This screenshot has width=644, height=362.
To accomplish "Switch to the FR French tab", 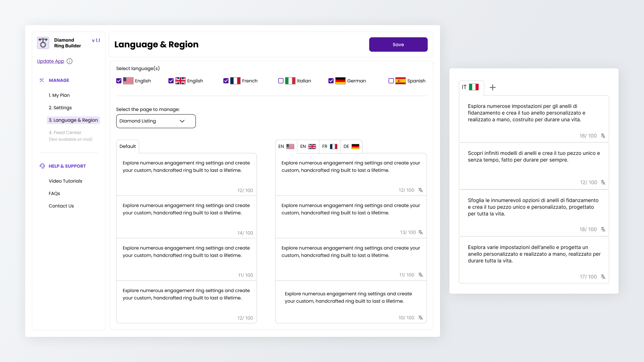I will (x=329, y=146).
